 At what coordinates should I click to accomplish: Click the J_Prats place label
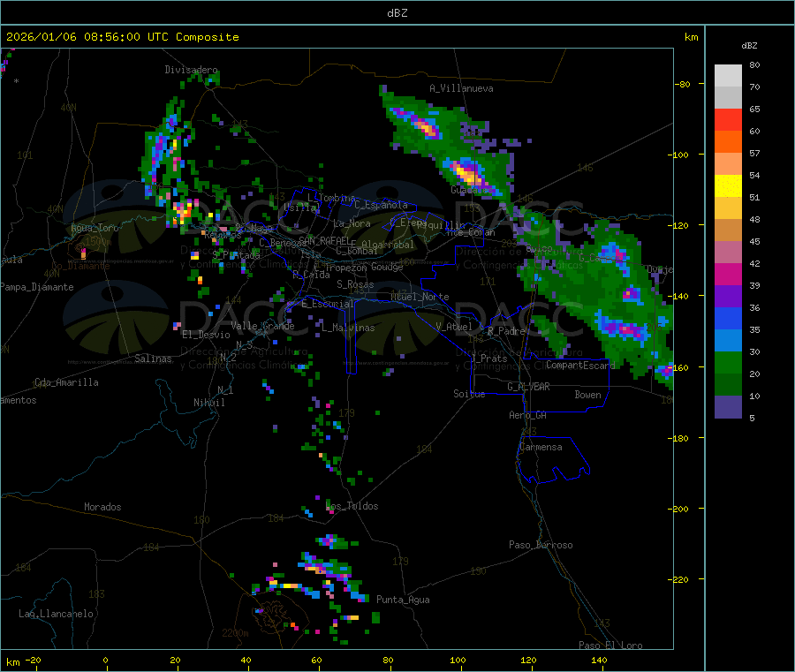(x=489, y=359)
